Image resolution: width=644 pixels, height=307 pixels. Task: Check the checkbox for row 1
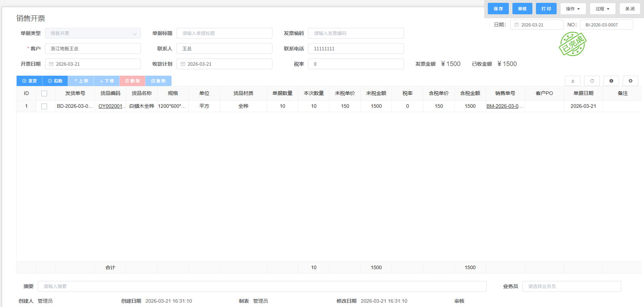[x=44, y=106]
